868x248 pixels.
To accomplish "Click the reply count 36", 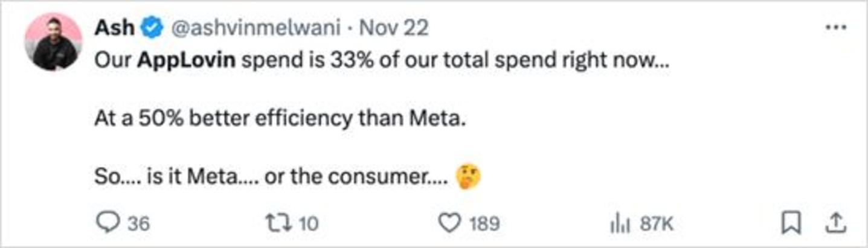I will point(138,224).
